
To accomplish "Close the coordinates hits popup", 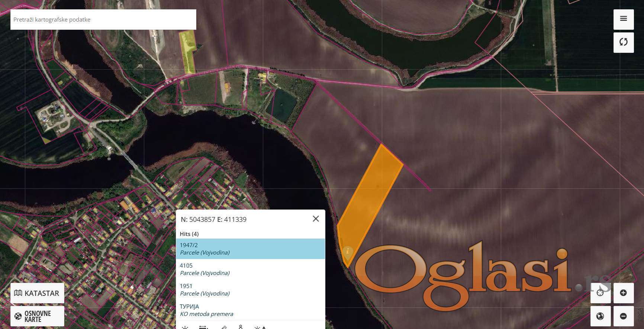I will point(316,219).
